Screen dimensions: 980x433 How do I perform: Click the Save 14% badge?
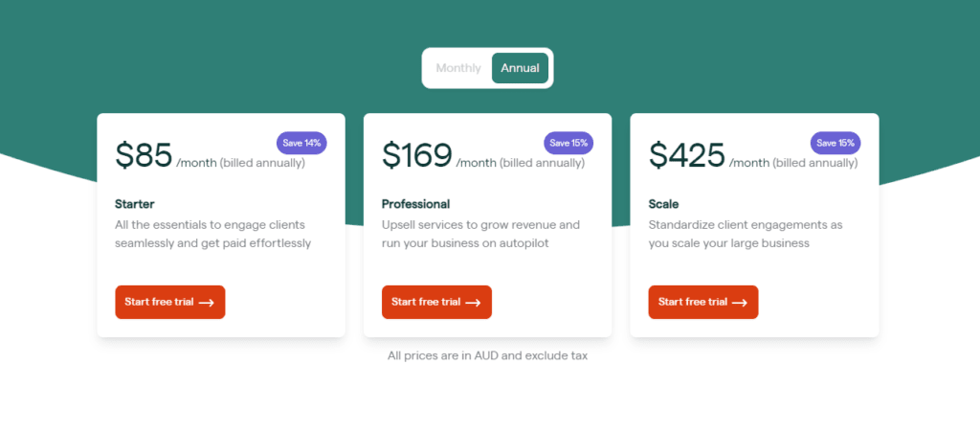(301, 143)
